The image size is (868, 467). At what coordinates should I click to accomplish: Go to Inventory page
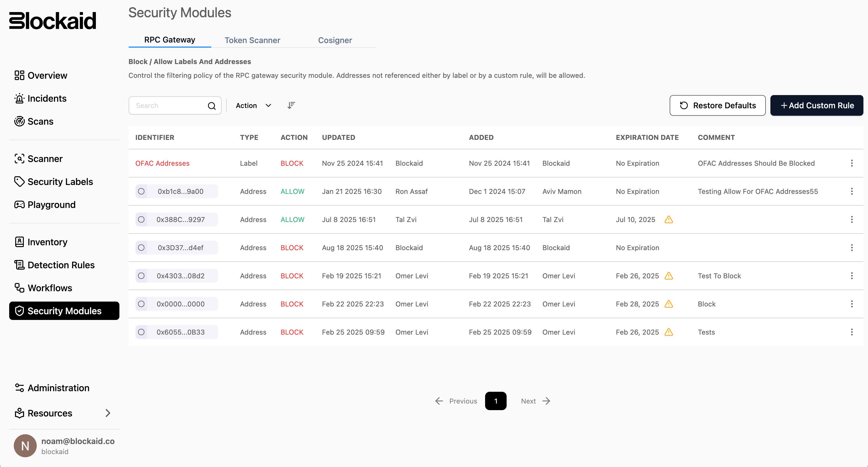click(x=40, y=242)
